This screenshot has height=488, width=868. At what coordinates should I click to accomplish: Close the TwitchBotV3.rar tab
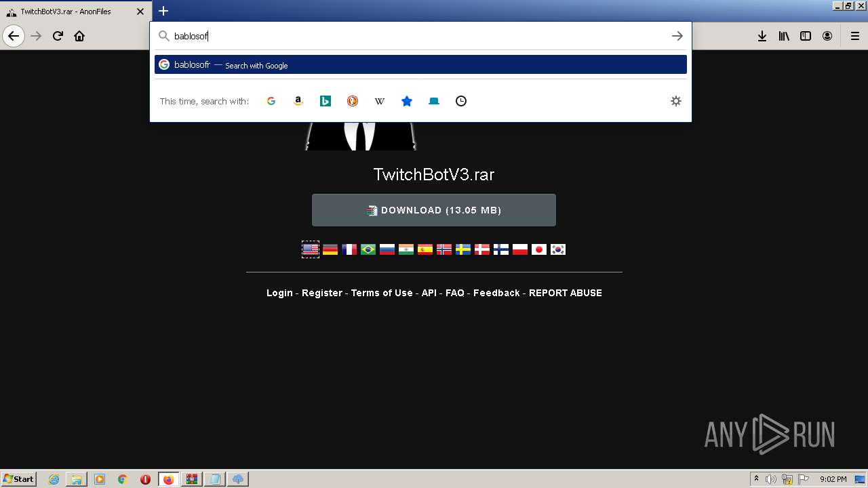140,12
